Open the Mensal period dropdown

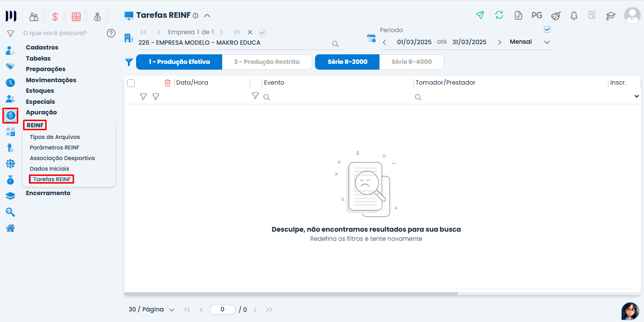click(x=530, y=42)
